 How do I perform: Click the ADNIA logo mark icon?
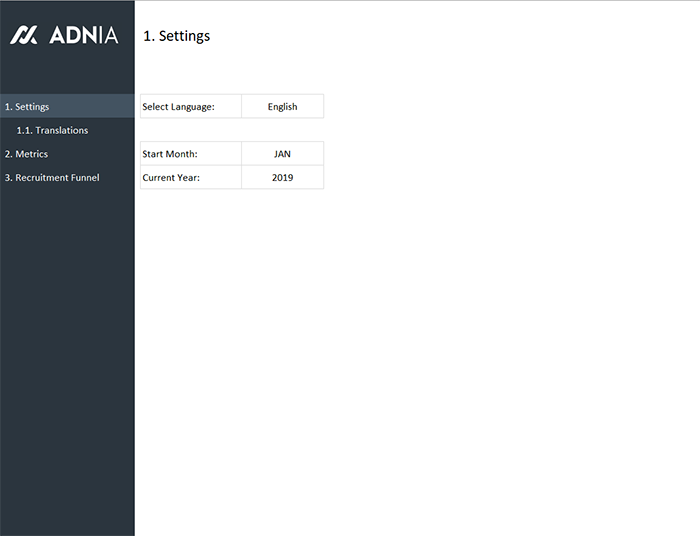coord(24,35)
